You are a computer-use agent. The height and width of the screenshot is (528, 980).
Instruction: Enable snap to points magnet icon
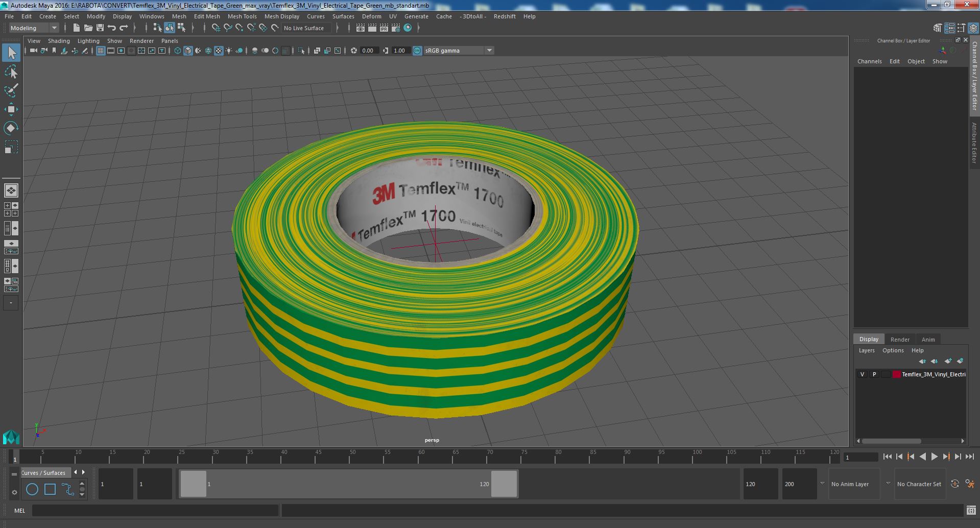[x=240, y=28]
